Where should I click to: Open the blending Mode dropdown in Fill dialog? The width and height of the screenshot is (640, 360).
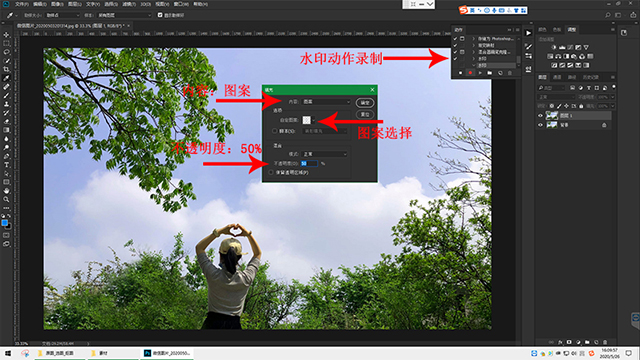point(324,154)
